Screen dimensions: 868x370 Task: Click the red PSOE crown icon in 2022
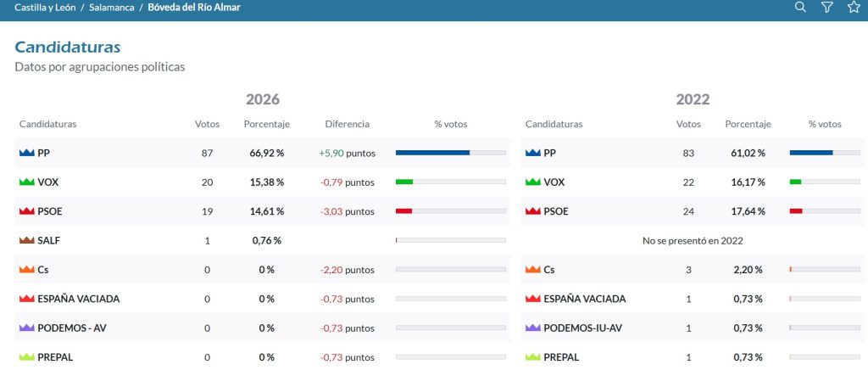tap(532, 211)
